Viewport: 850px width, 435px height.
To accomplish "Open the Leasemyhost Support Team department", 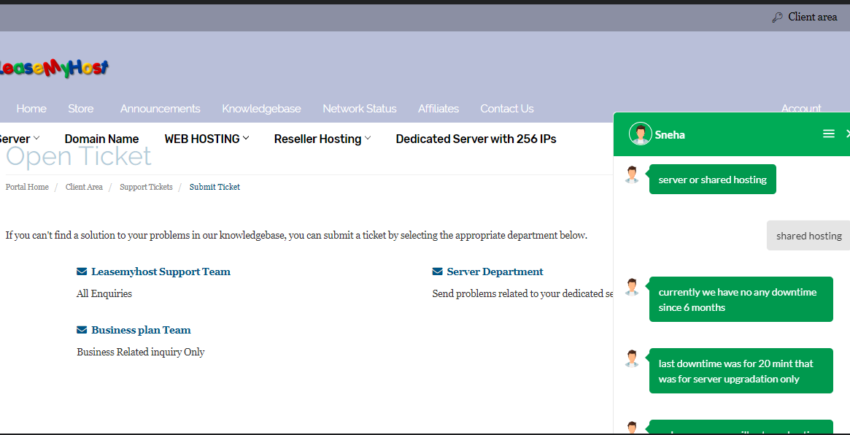I will tap(160, 271).
